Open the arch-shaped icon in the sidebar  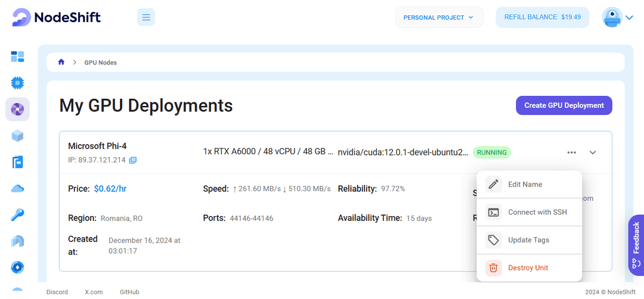tap(17, 241)
